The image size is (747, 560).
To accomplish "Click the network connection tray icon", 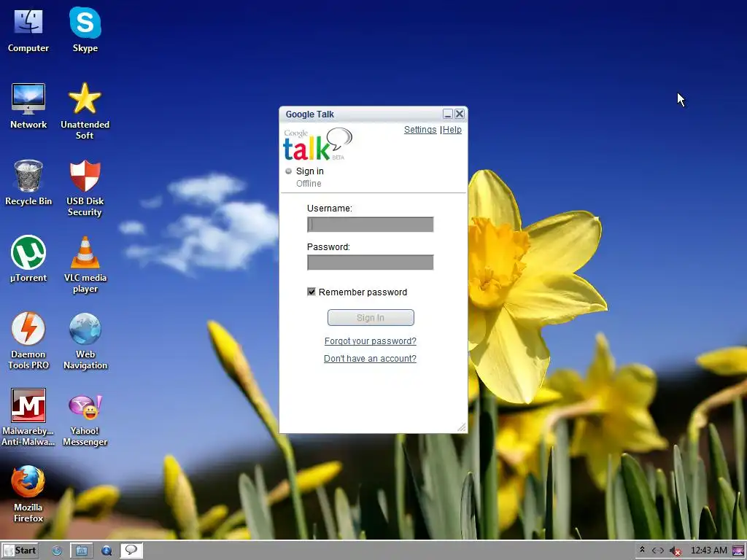I will click(658, 551).
